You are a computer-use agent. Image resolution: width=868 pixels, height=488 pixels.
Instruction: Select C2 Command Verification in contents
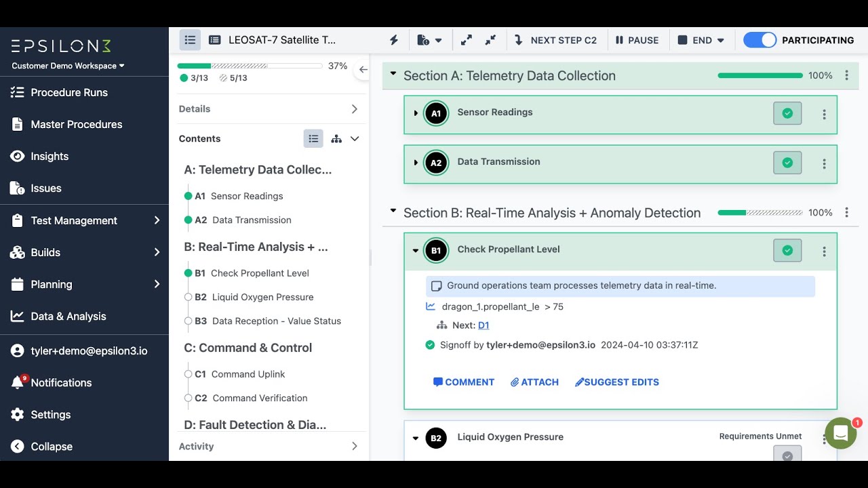click(x=251, y=398)
